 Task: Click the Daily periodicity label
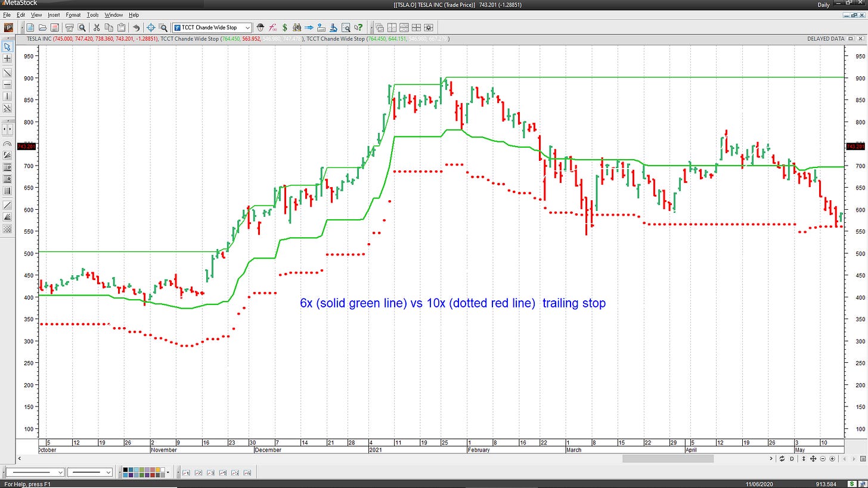(823, 5)
